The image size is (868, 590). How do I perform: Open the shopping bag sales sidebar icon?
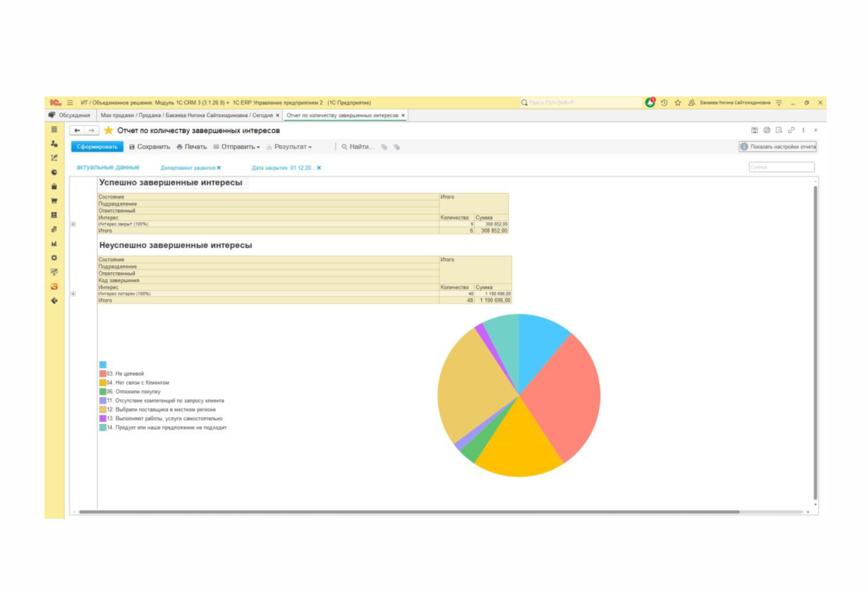coord(54,186)
